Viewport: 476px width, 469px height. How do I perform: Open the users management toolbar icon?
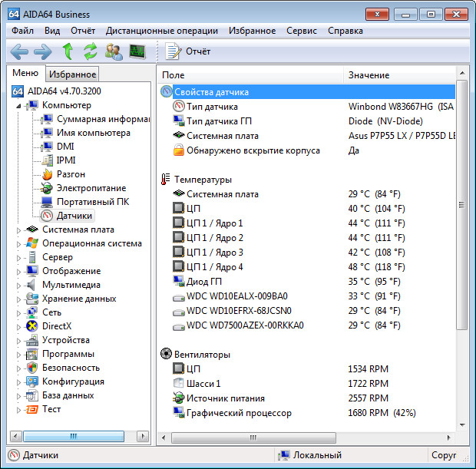(x=114, y=51)
